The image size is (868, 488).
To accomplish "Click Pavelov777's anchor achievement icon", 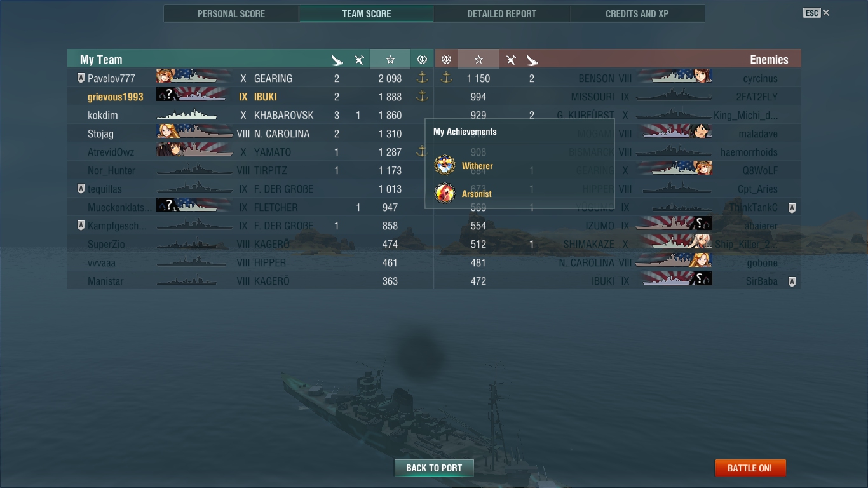I will click(x=422, y=78).
